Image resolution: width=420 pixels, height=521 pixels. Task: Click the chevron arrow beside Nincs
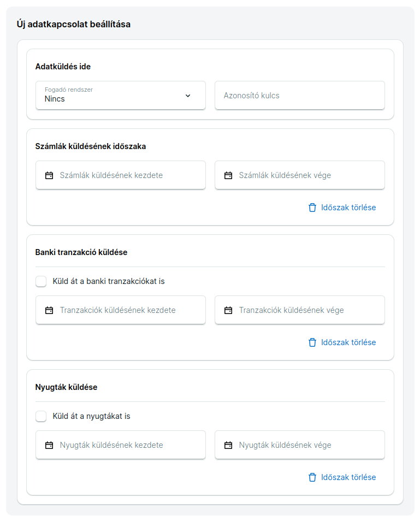(188, 96)
